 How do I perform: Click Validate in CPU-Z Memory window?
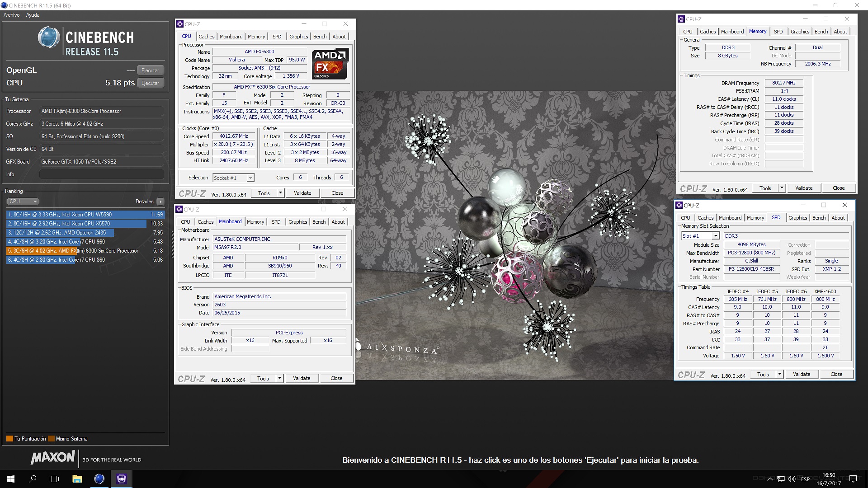[804, 188]
